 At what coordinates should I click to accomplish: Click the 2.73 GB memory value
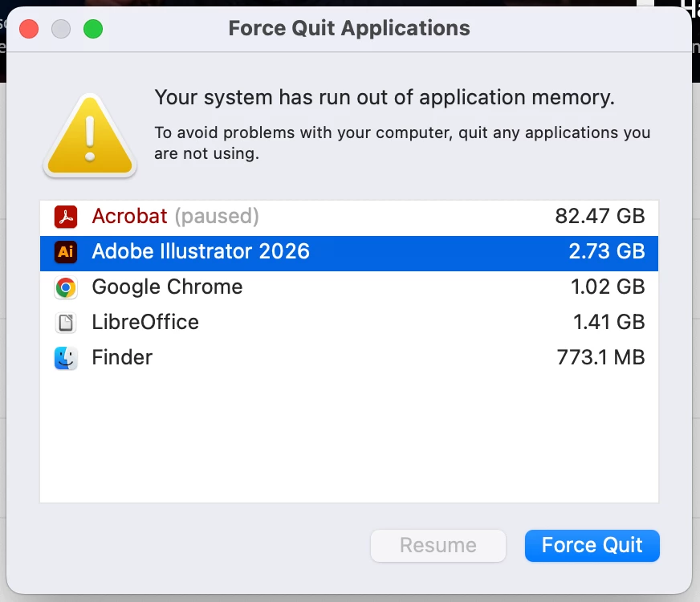tap(607, 251)
